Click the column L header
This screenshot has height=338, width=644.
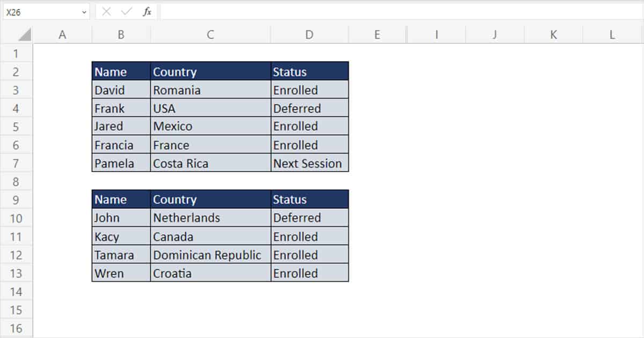pyautogui.click(x=612, y=34)
